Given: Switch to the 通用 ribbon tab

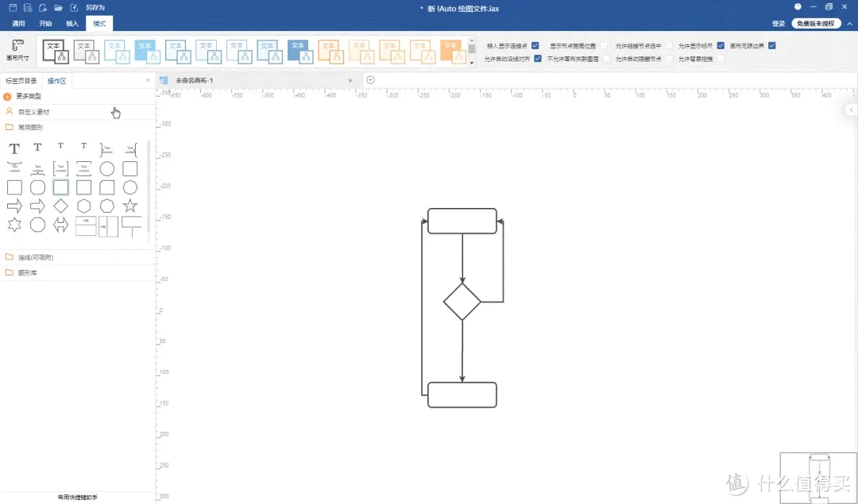Looking at the screenshot, I should [18, 24].
